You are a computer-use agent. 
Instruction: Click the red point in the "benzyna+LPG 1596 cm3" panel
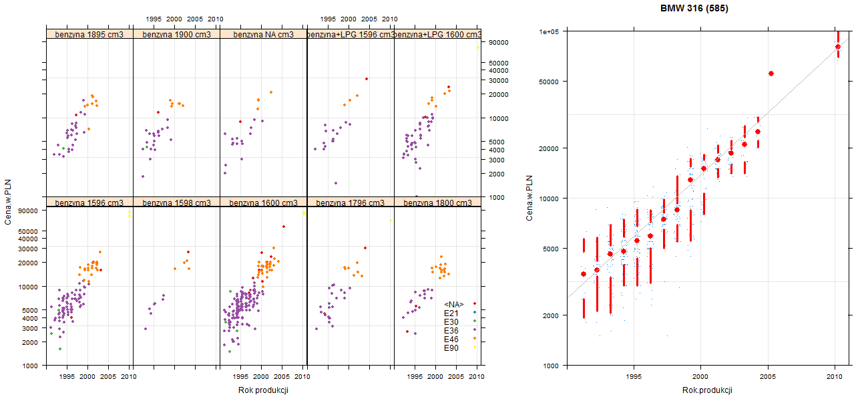pos(367,79)
